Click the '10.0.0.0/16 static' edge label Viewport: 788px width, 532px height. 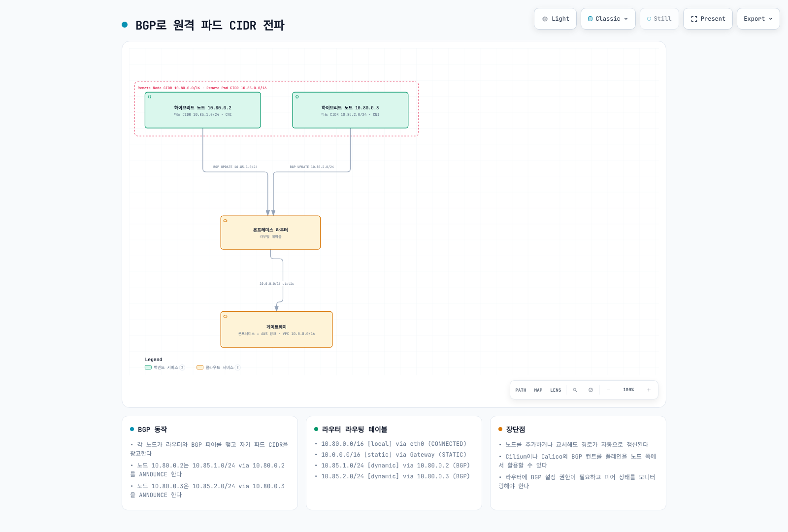click(276, 284)
